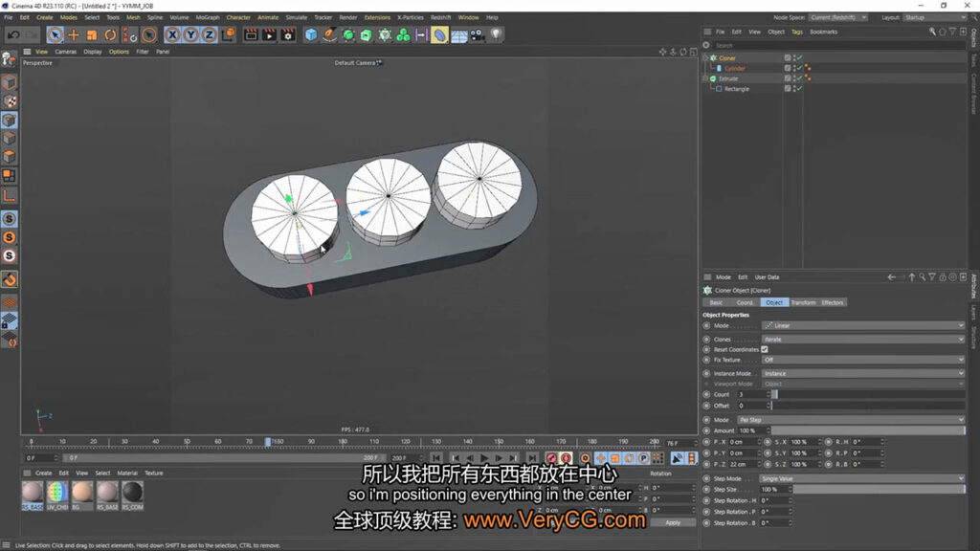Toggle Extrude enable green checkmark
Image resolution: width=980 pixels, height=551 pixels.
[x=799, y=78]
